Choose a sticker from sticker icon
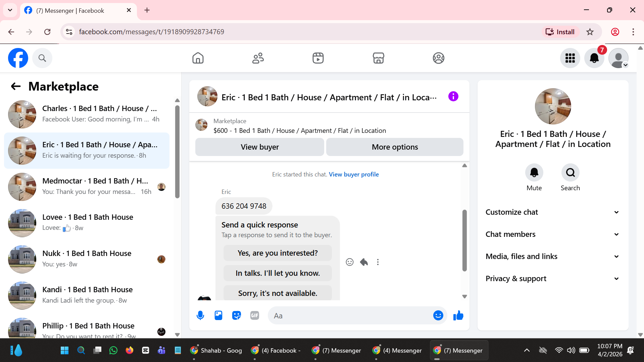The height and width of the screenshot is (362, 644). (x=237, y=315)
